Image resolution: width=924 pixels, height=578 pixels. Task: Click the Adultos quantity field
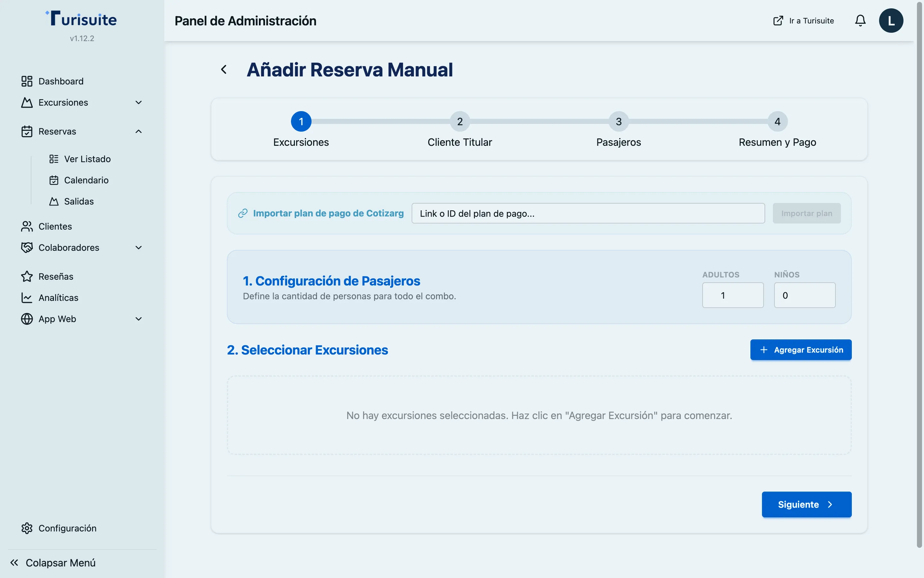click(x=733, y=295)
